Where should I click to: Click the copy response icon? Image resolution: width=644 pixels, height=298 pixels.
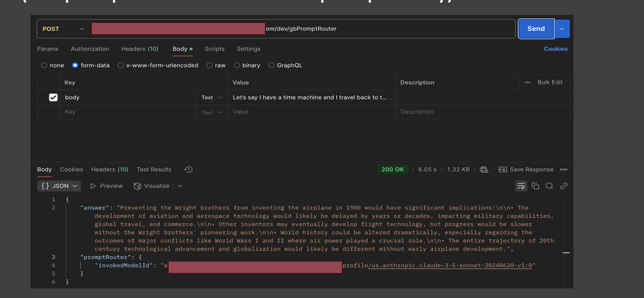(x=535, y=186)
